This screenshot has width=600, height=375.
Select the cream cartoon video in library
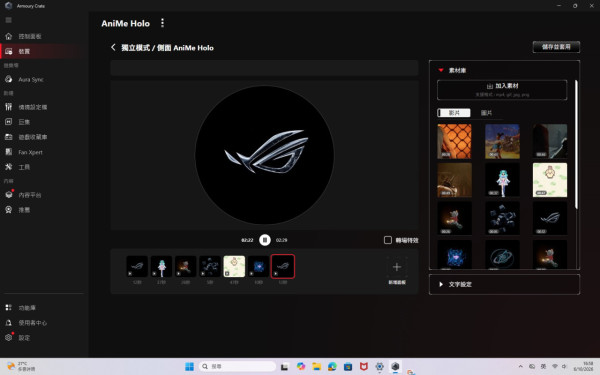(550, 180)
